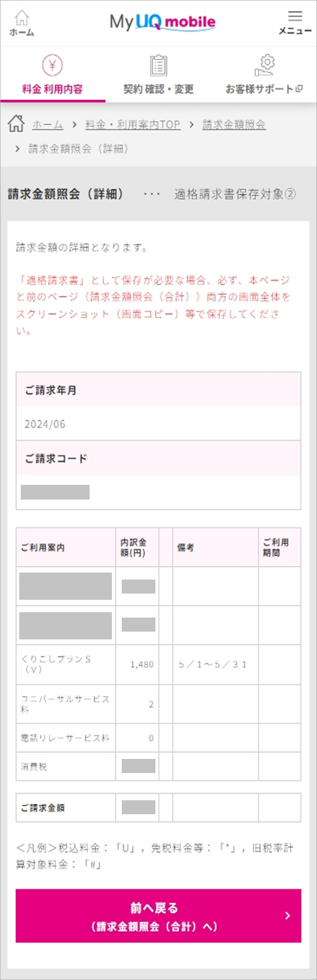The width and height of the screenshot is (317, 980).
Task: Click the My UQ mobile logo
Action: [x=162, y=22]
